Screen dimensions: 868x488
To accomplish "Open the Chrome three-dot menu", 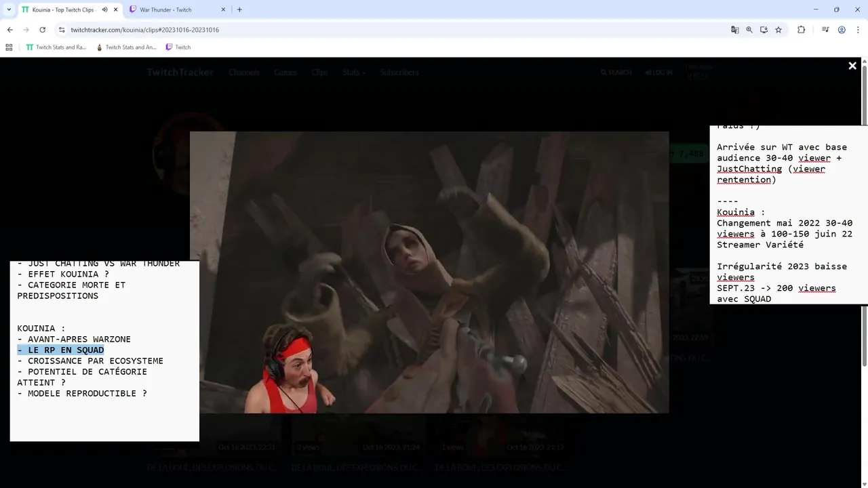I will coord(858,30).
